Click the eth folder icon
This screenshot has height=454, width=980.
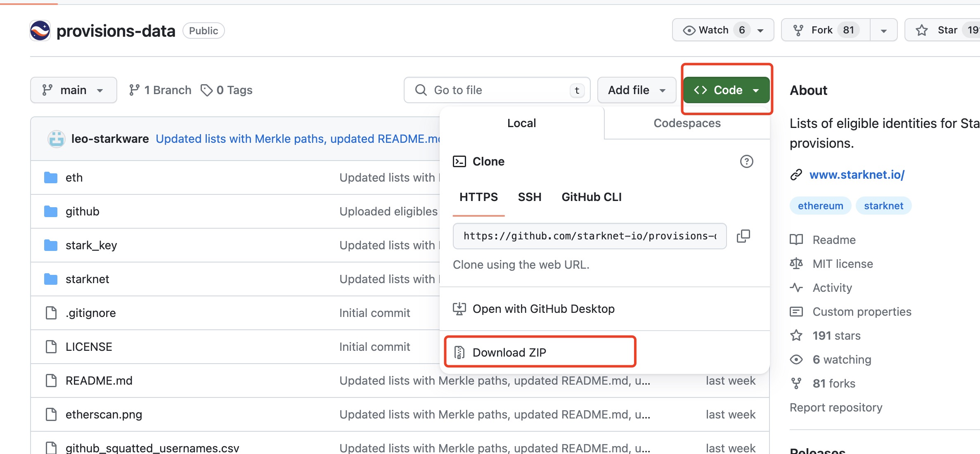tap(51, 178)
